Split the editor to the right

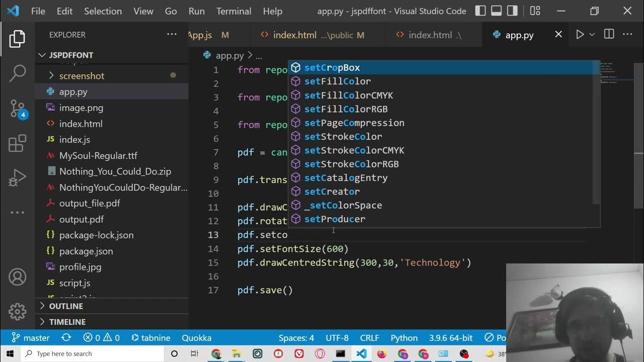tap(609, 35)
